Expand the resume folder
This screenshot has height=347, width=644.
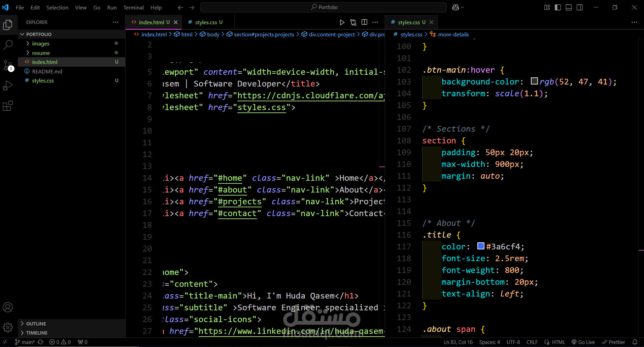point(71,53)
